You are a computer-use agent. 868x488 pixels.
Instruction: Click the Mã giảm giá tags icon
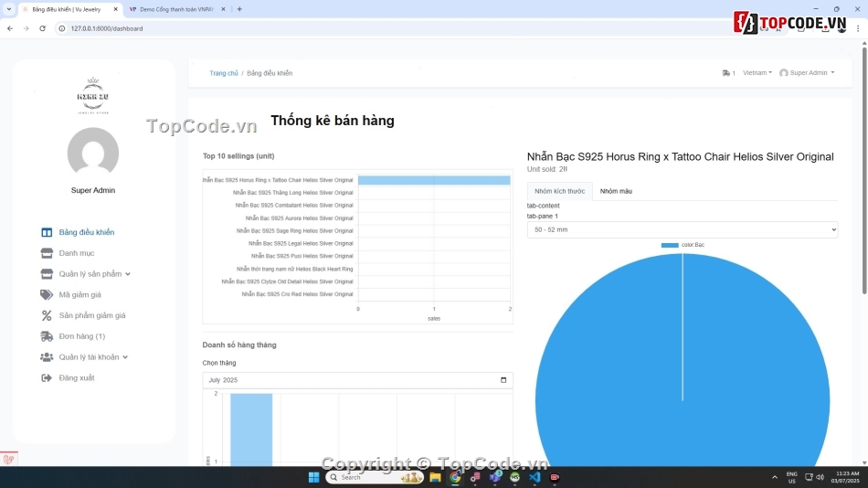click(47, 294)
